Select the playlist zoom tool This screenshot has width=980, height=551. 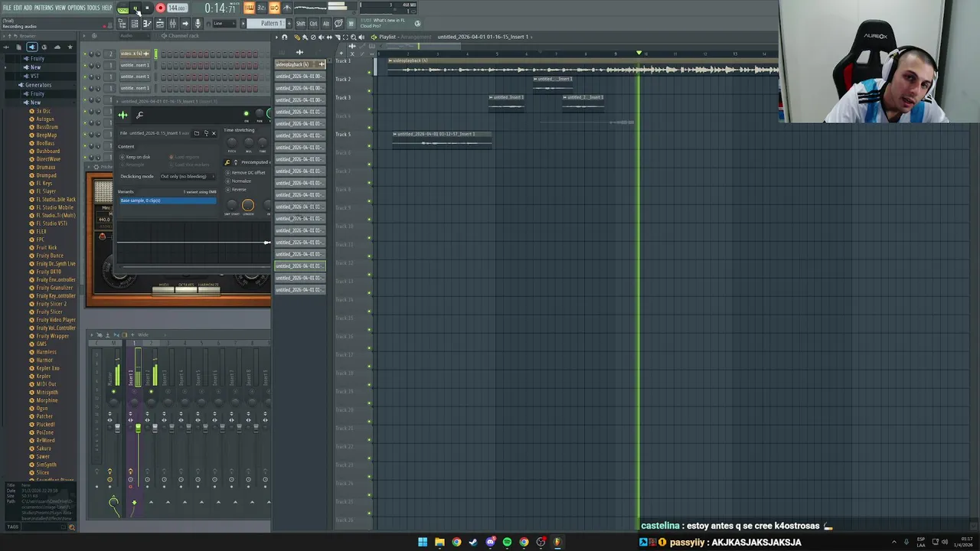coord(353,37)
